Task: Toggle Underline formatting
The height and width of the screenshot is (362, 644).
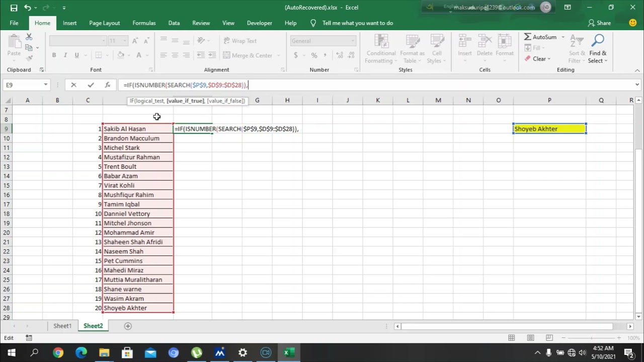Action: pos(77,55)
